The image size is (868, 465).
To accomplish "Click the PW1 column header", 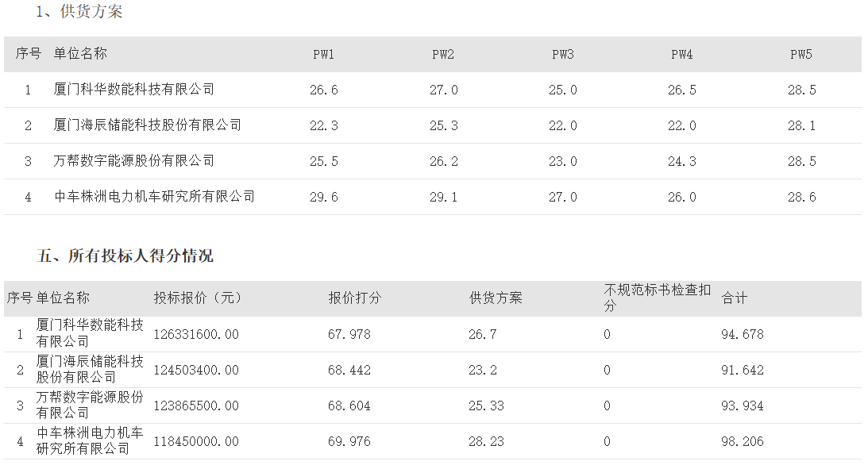I will tap(324, 54).
